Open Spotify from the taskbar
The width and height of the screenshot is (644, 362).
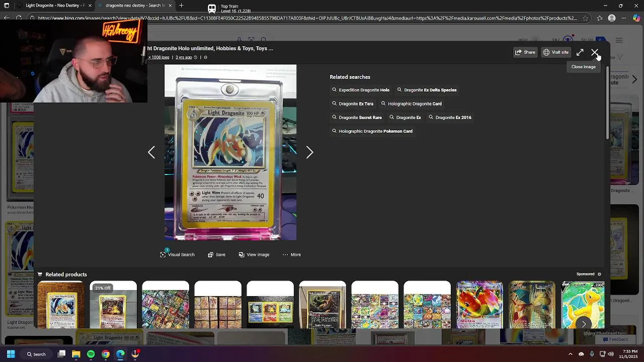point(91,354)
